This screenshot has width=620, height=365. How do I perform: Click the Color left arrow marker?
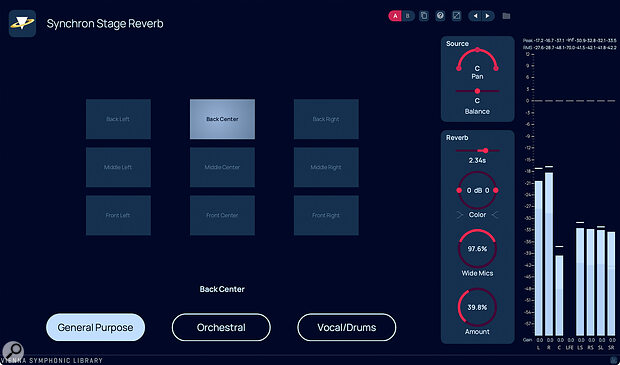pyautogui.click(x=459, y=215)
